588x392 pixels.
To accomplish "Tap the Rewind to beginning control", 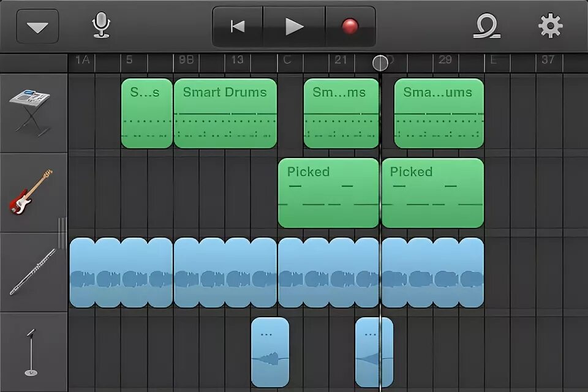I will coord(238,26).
